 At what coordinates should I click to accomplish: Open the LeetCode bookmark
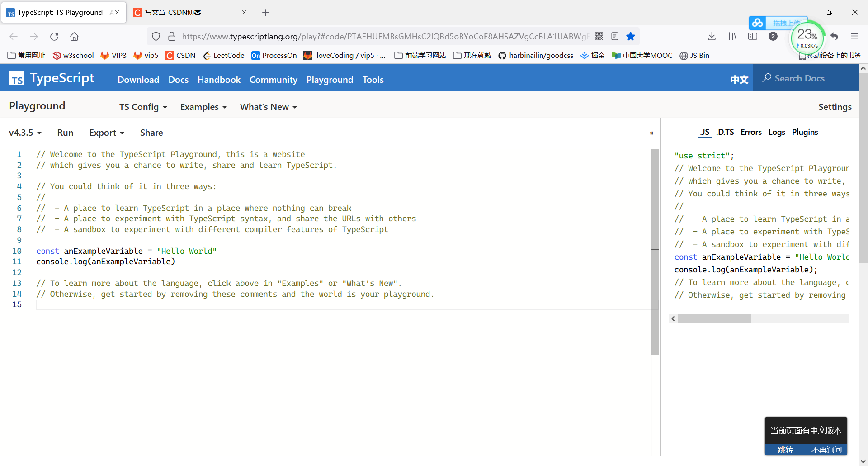click(224, 55)
